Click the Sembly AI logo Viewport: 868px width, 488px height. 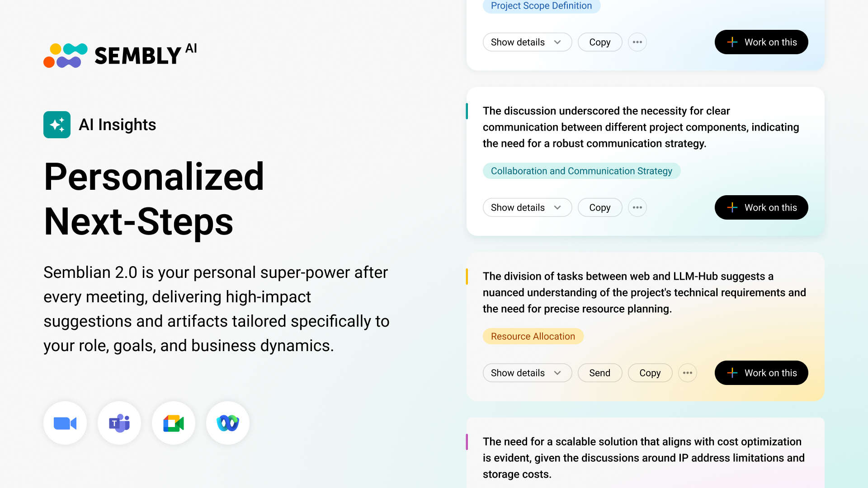pos(120,56)
